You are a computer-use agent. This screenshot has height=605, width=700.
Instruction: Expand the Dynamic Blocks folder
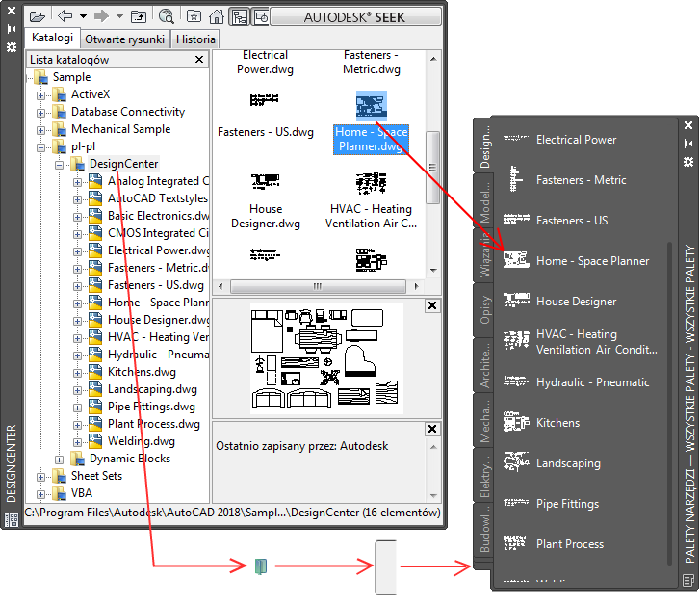59,460
